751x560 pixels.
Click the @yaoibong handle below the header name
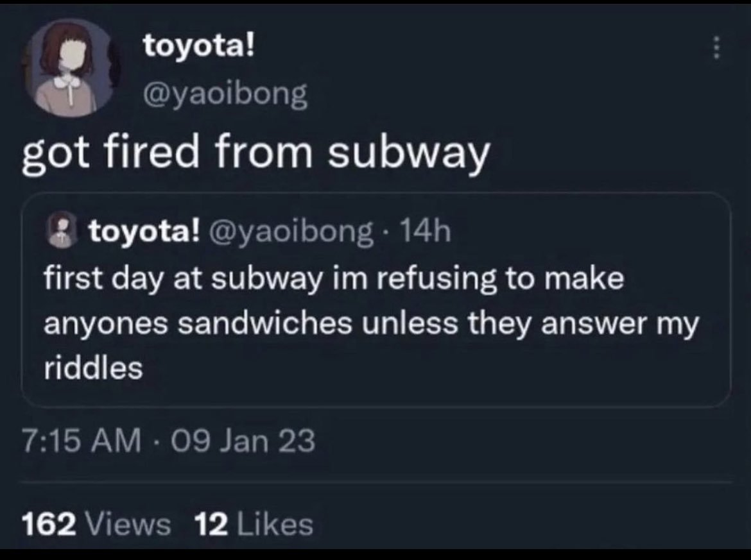pos(225,94)
